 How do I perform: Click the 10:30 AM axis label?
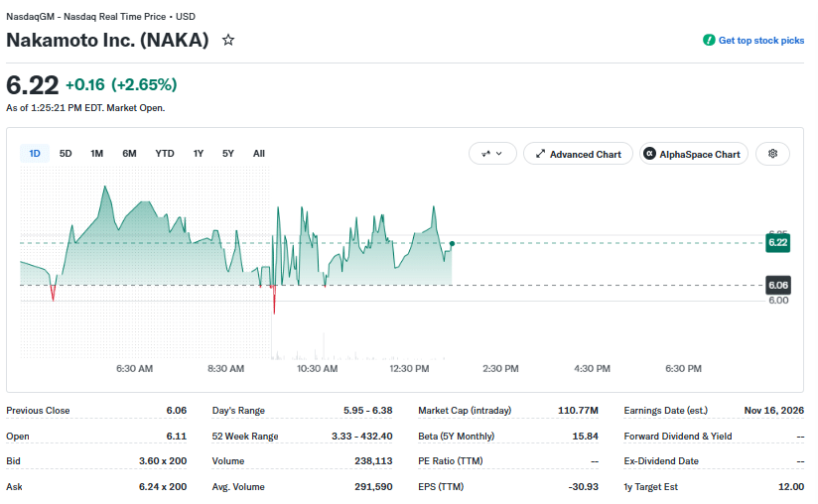[318, 368]
